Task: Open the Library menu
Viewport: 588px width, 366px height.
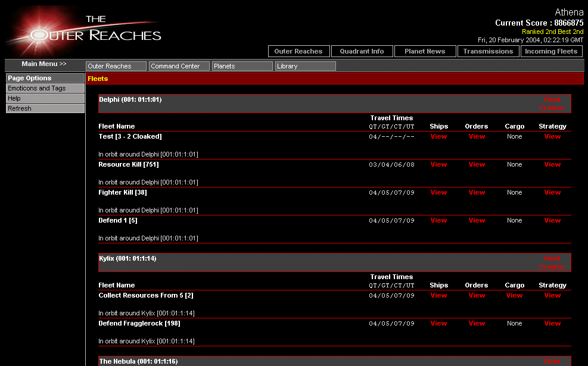Action: [306, 66]
